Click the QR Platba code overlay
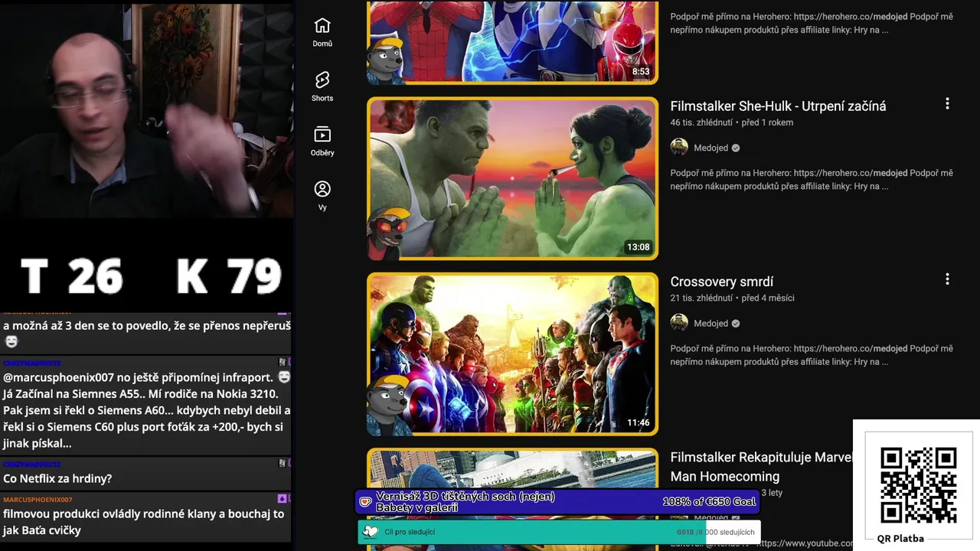 (918, 485)
